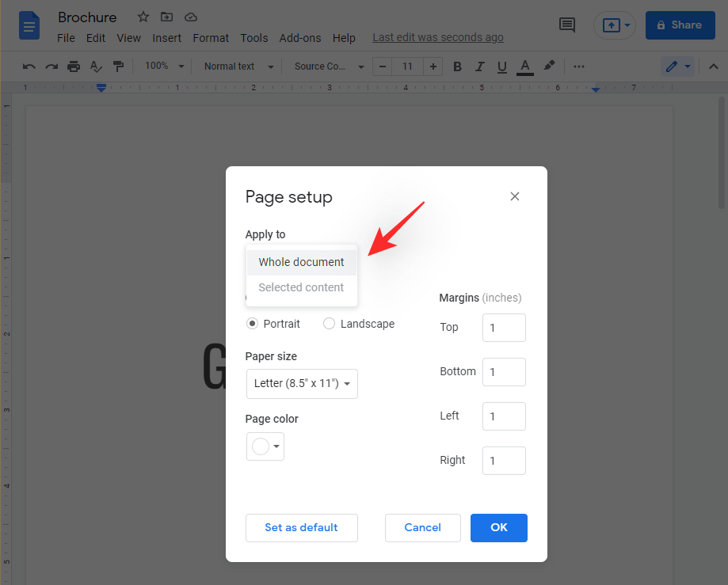Open comment history icon
The width and height of the screenshot is (728, 585).
pyautogui.click(x=567, y=25)
